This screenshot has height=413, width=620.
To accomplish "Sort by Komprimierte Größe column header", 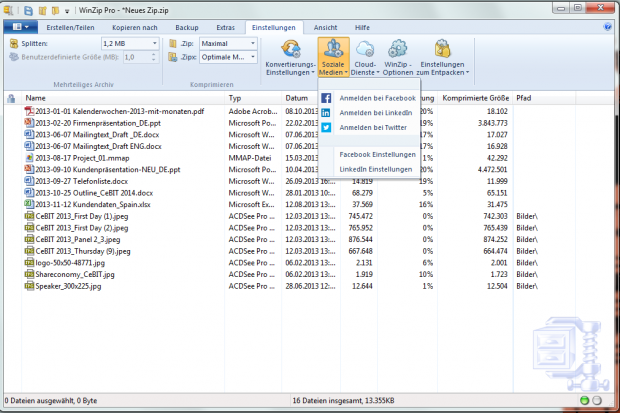I will coord(476,98).
